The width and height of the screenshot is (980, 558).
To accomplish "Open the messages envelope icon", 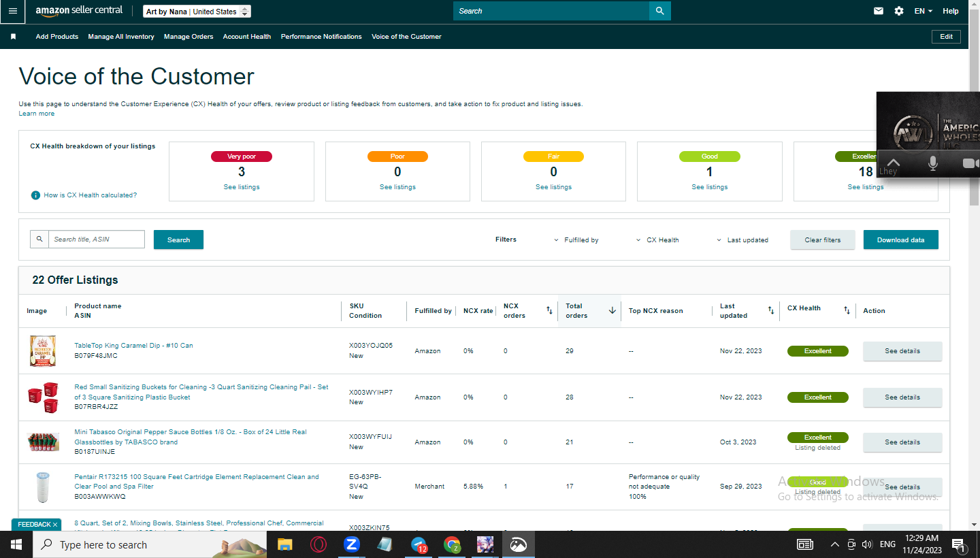I will [x=879, y=11].
